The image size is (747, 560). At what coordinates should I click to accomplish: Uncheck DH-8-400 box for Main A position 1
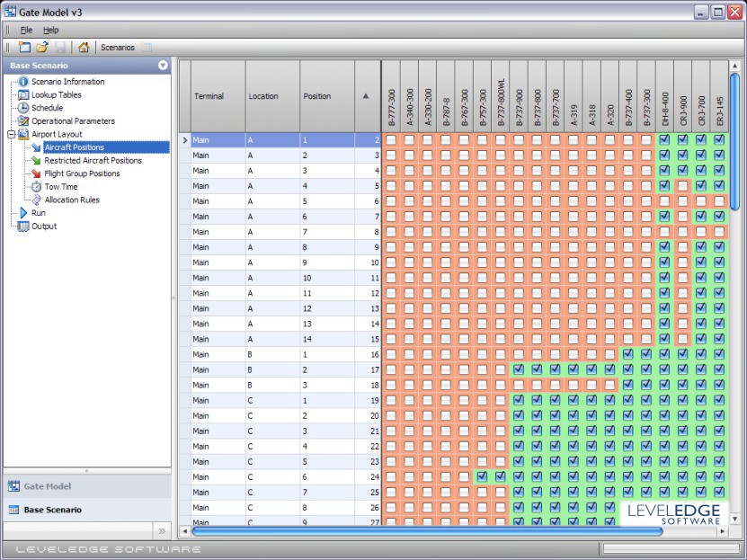[664, 140]
